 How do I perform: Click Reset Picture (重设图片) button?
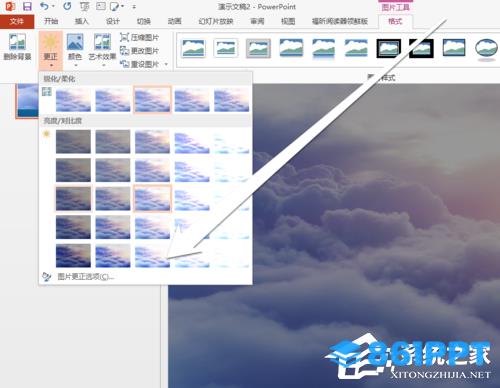click(x=144, y=64)
